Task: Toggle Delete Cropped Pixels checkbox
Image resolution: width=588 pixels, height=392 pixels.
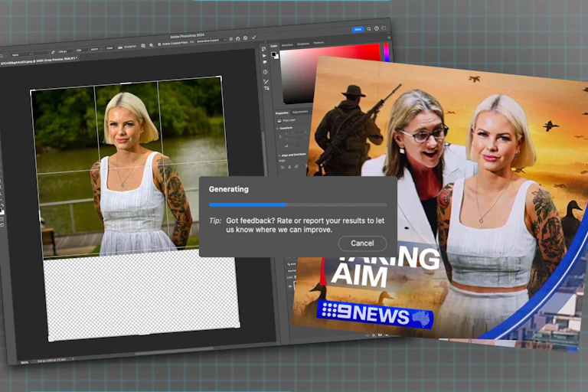Action: pyautogui.click(x=159, y=44)
